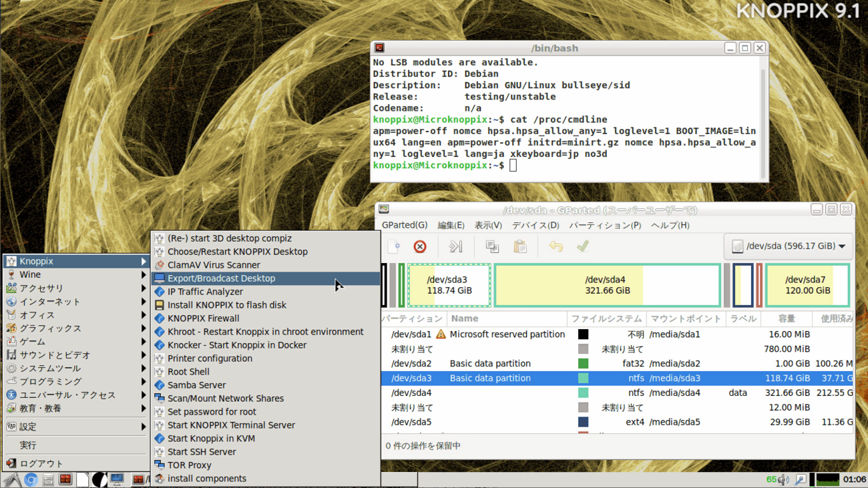Click the volume speaker icon in system tray
This screenshot has height=488, width=868.
click(783, 479)
